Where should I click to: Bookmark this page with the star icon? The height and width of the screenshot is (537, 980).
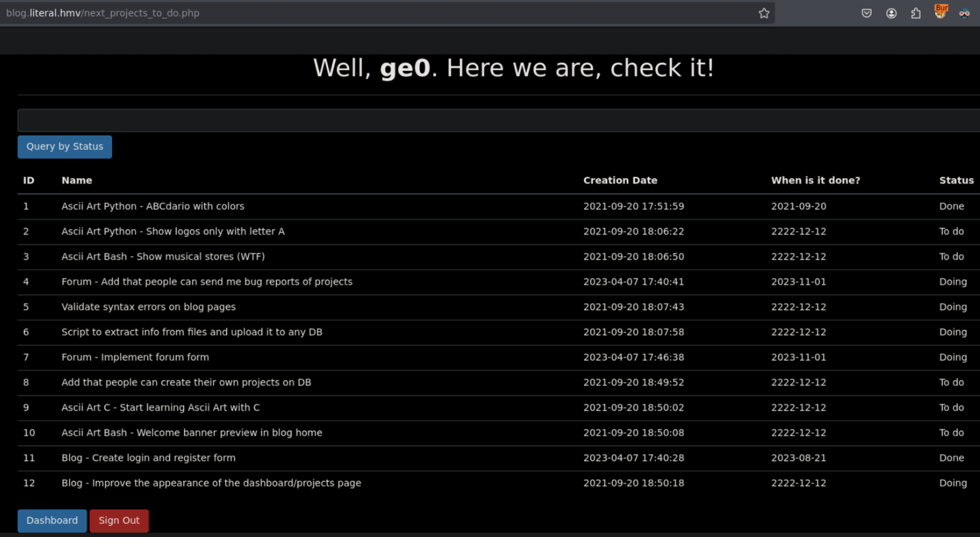coord(764,13)
